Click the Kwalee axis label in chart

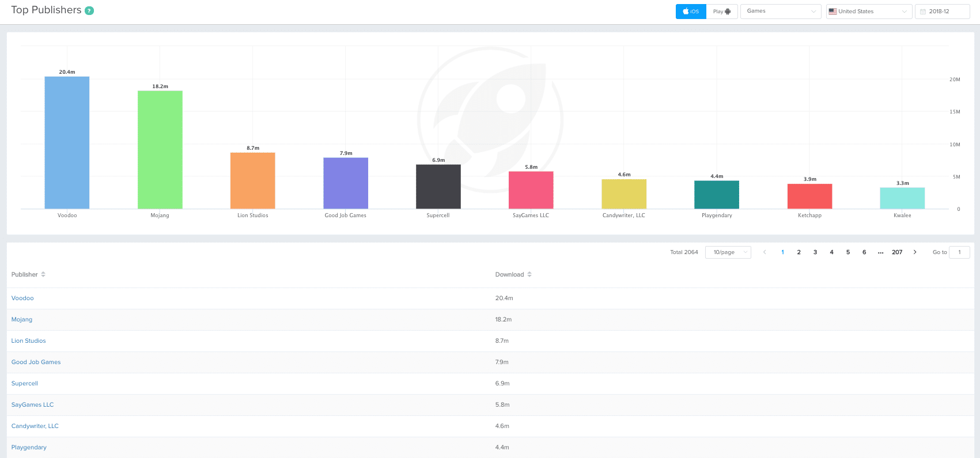[902, 215]
